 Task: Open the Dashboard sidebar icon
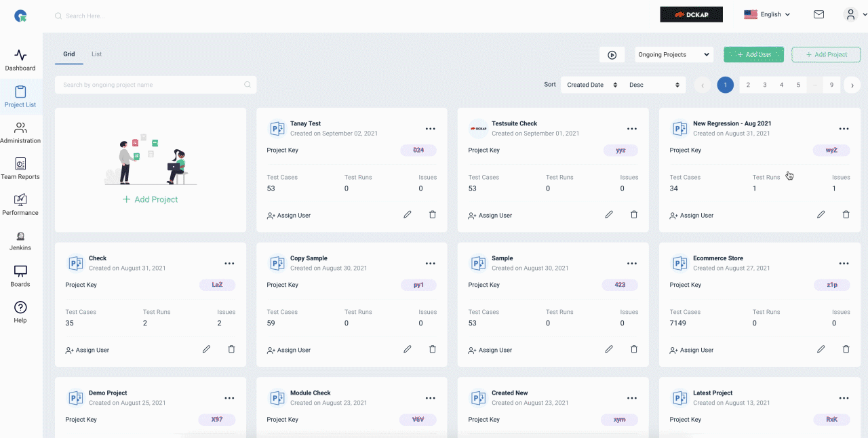[20, 60]
